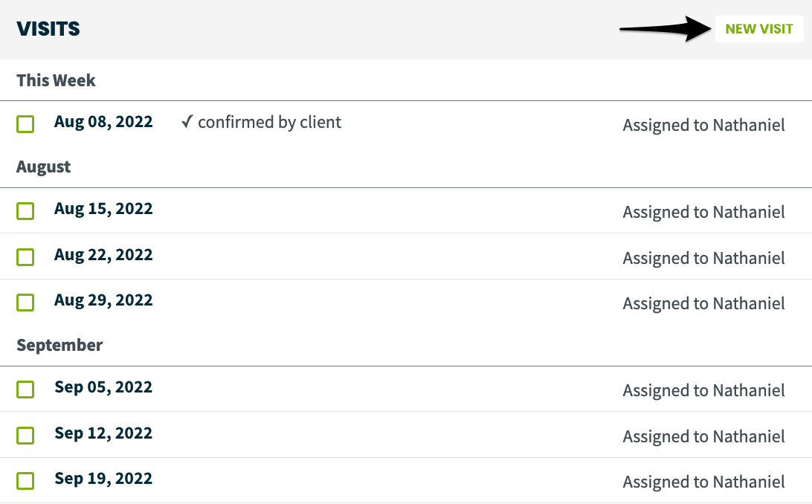Viewport: 812px width, 504px height.
Task: Open the Aug 08, 2022 visit date
Action: (103, 122)
